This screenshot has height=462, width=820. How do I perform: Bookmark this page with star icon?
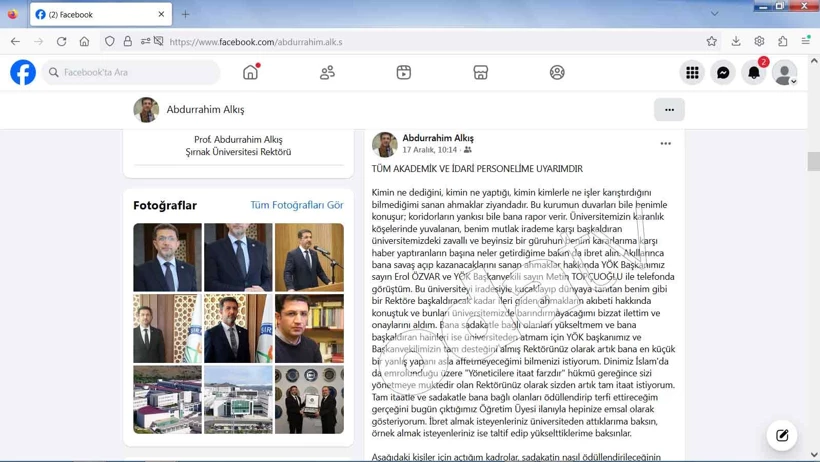click(x=711, y=42)
